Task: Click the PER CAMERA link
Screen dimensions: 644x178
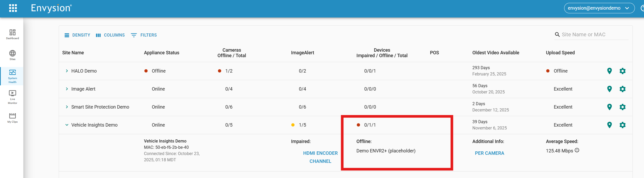Action: click(489, 153)
